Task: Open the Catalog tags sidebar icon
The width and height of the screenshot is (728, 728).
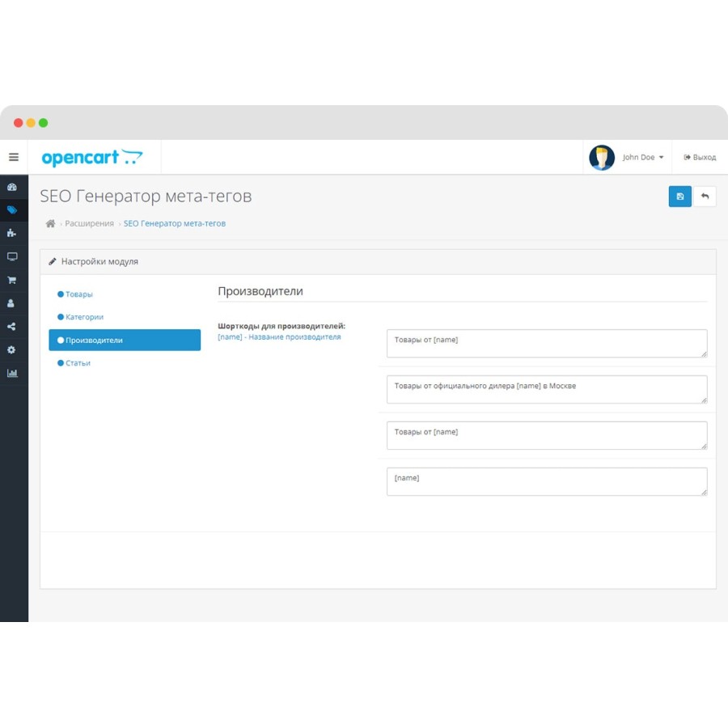Action: (x=12, y=210)
